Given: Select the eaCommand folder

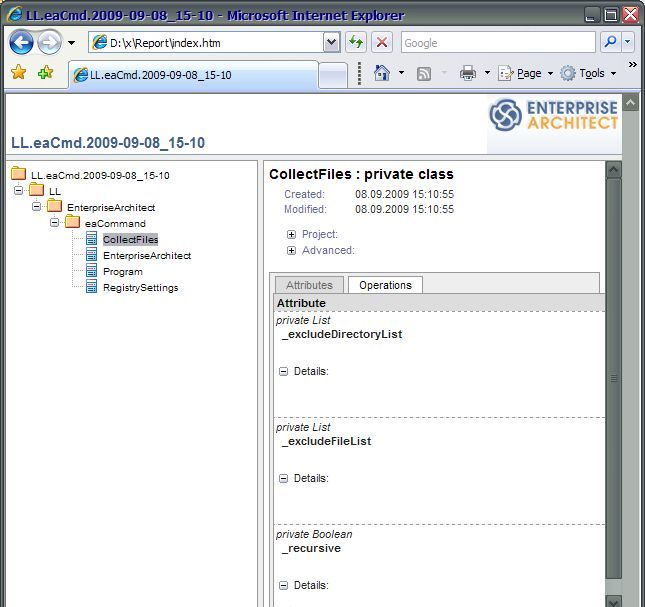Looking at the screenshot, I should click(x=115, y=224).
